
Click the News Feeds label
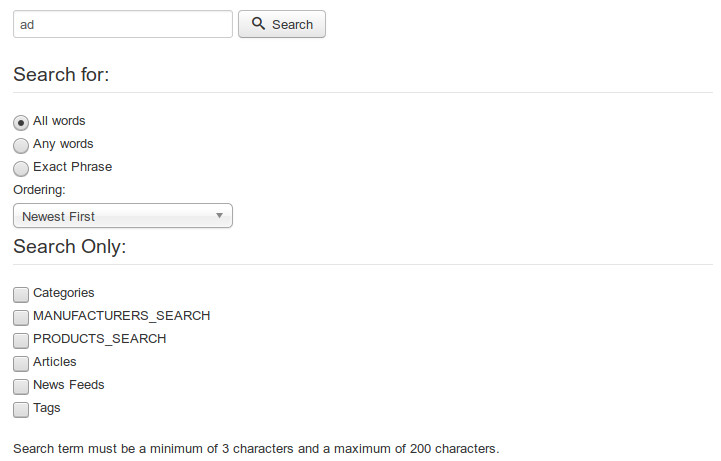tap(69, 385)
